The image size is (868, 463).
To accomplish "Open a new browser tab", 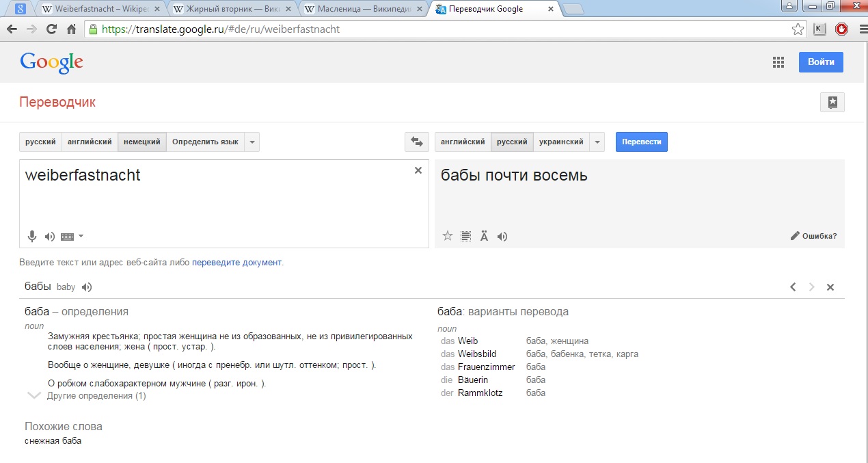I will (573, 10).
